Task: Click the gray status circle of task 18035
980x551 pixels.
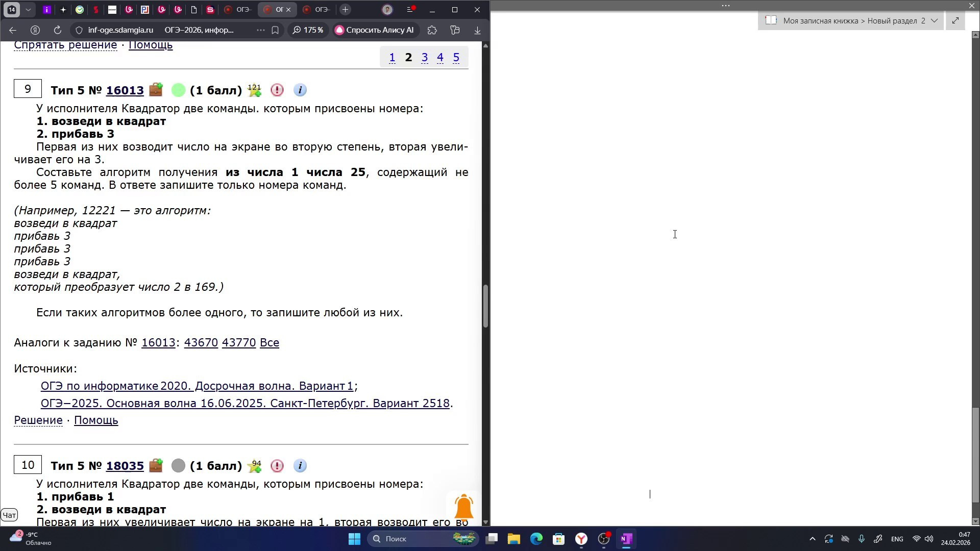Action: (178, 466)
